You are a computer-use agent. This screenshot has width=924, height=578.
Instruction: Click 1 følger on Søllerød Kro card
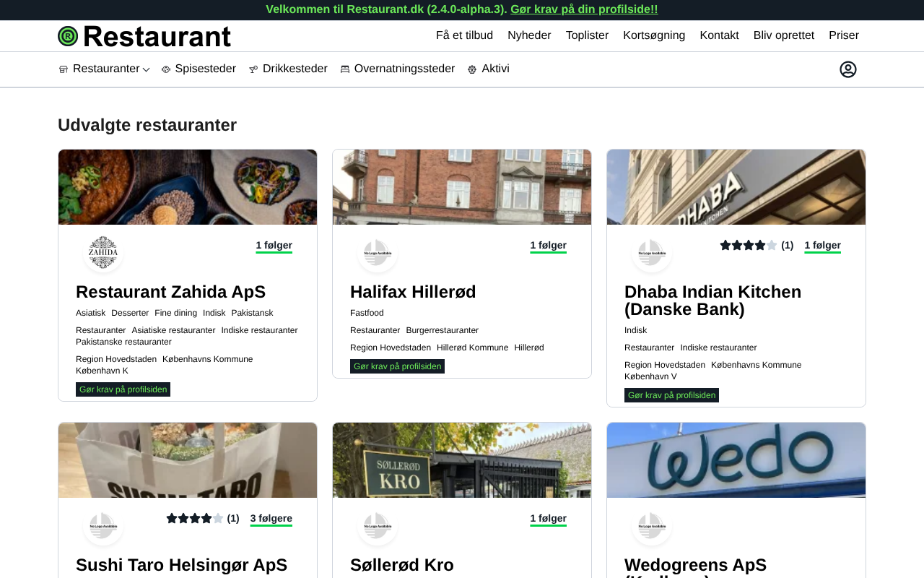(548, 519)
